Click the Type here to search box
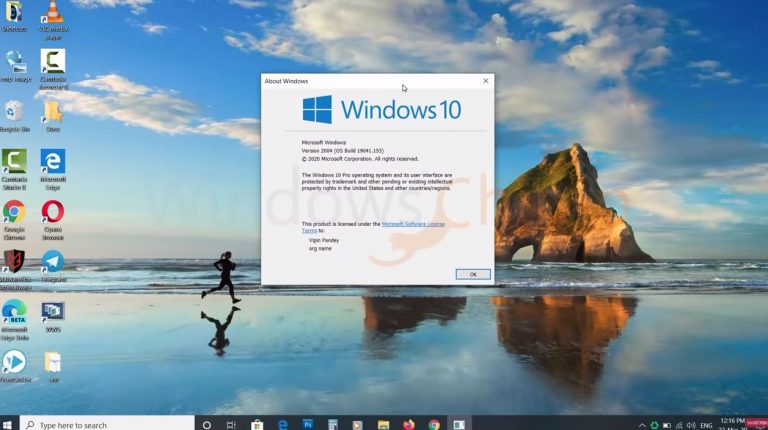768x430 pixels. click(107, 425)
